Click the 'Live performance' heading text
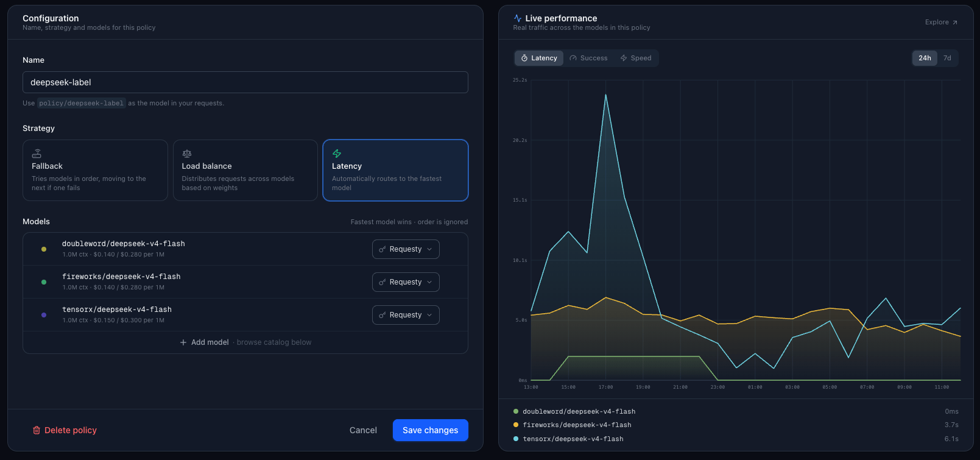Image resolution: width=980 pixels, height=460 pixels. 562,18
